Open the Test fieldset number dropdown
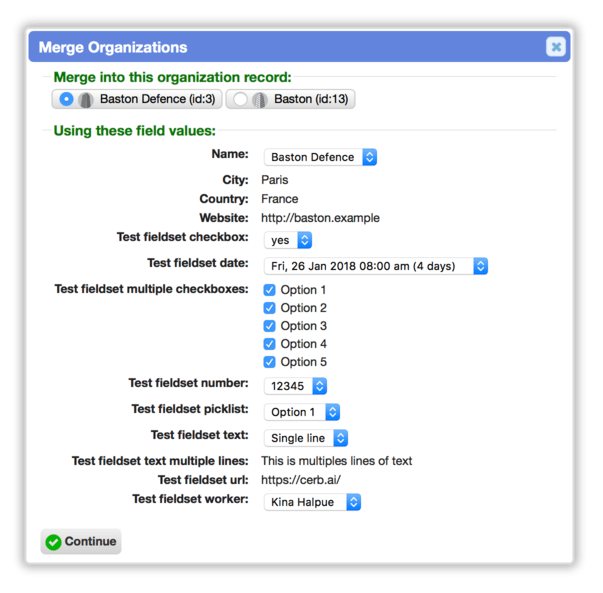The width and height of the screenshot is (603, 593). 295,386
